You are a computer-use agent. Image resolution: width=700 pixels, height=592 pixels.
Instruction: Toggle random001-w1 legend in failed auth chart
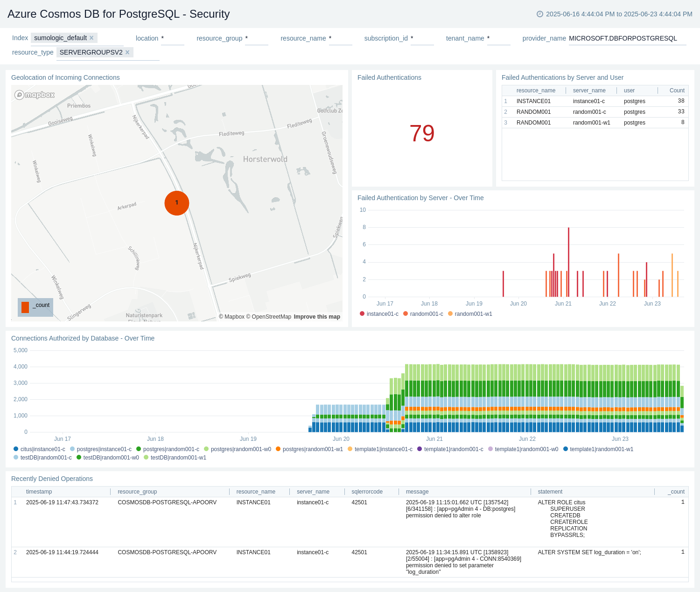(x=470, y=314)
